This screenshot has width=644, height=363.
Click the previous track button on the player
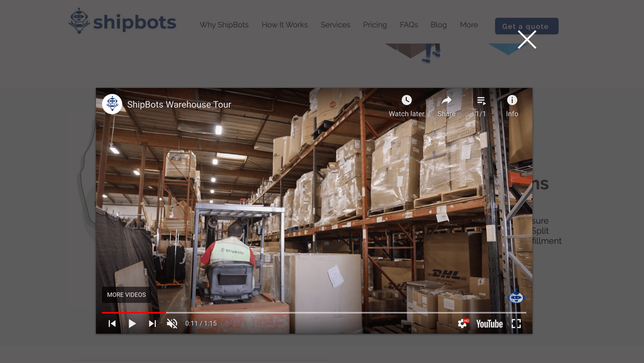tap(112, 324)
